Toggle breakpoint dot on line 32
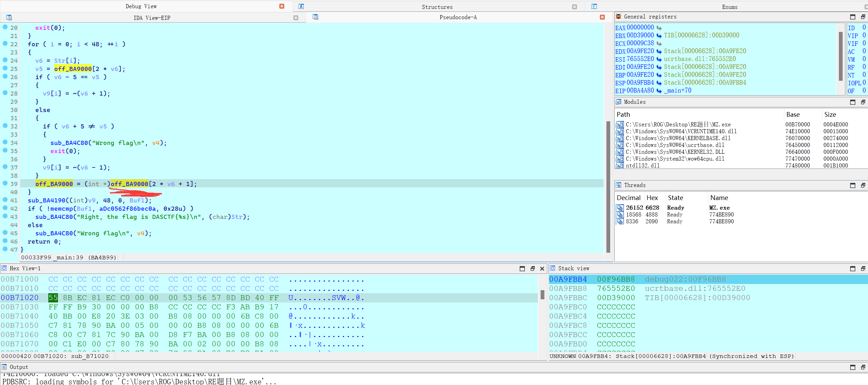Viewport: 868px width, 385px height. click(x=5, y=126)
